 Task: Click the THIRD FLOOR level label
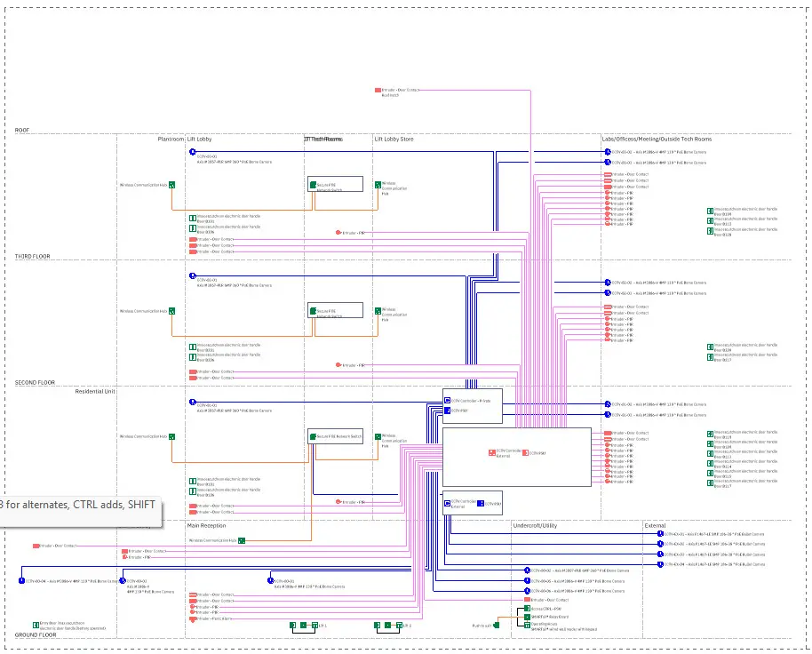[x=33, y=257]
